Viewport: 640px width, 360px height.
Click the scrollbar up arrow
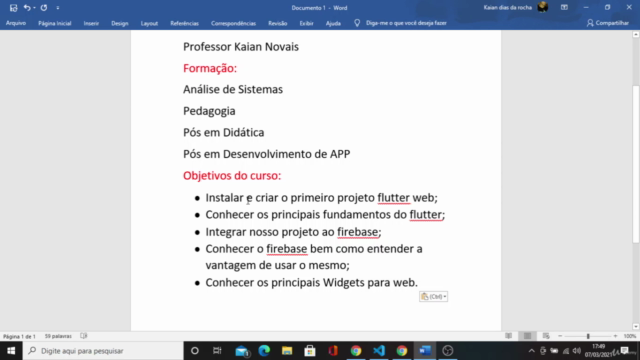coord(636,35)
